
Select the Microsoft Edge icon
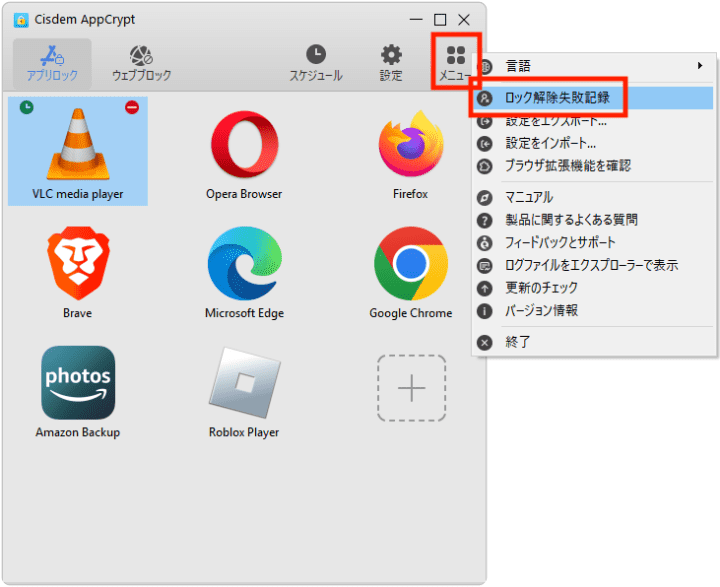pos(244,263)
